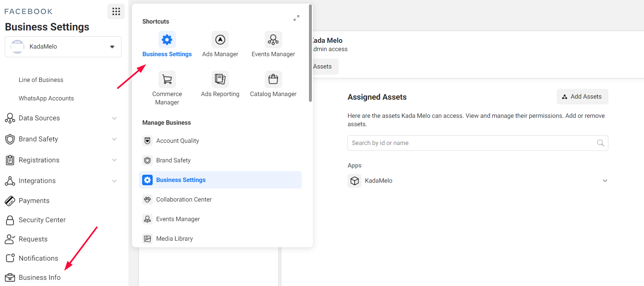Expand Brand Safety section chevron
Image resolution: width=644 pixels, height=286 pixels.
(x=115, y=139)
